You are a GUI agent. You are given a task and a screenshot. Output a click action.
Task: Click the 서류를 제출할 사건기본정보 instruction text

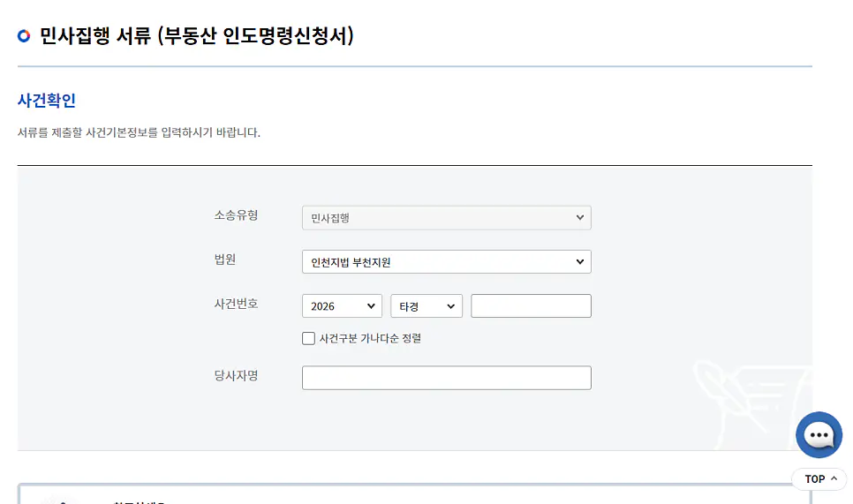tap(139, 132)
